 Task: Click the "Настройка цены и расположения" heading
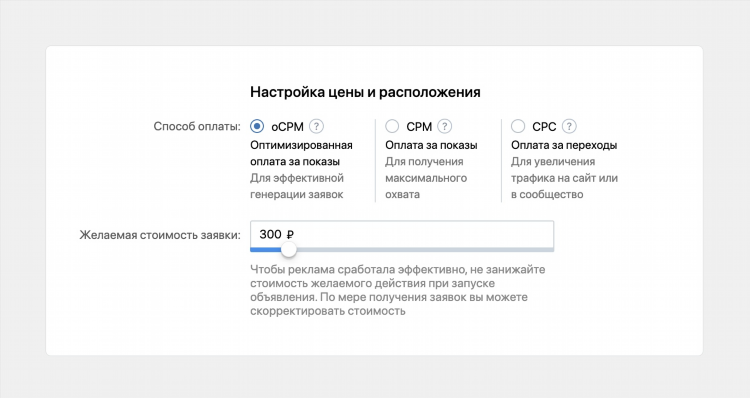365,92
